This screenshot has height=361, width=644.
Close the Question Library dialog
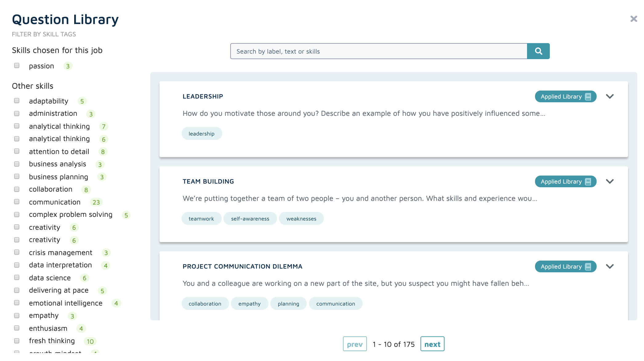tap(634, 19)
